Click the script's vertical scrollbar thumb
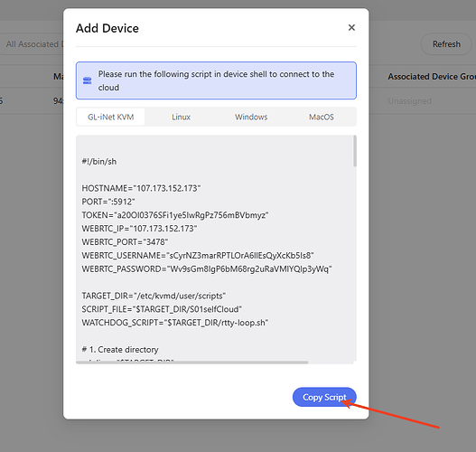Viewport: 476px width, 452px height. 355,151
